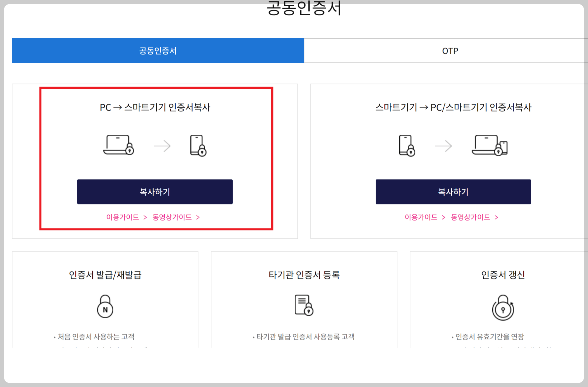Click 복사하기 in the PC to smartphone card

155,192
